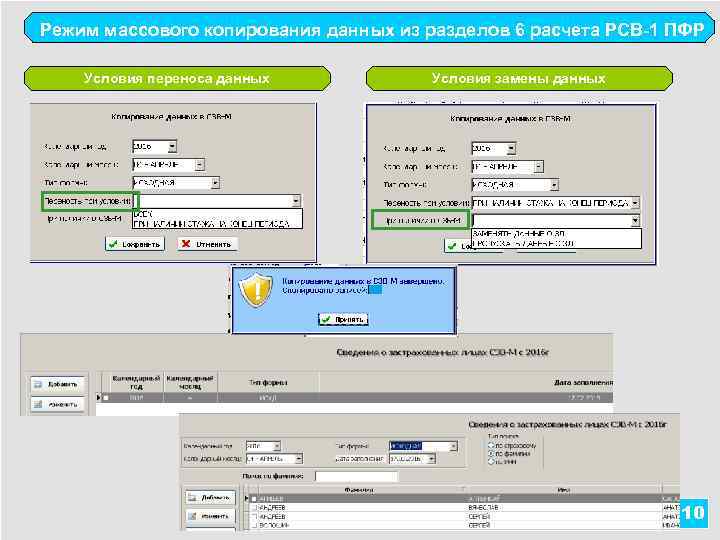Toggle checkbox for АНДРЕЕВ СЕРГЕЙ row

point(254,516)
